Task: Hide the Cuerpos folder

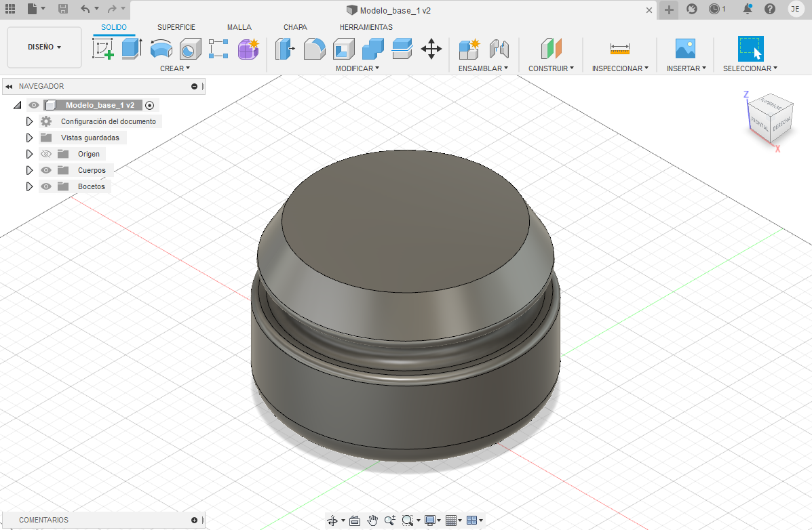Action: coord(46,170)
